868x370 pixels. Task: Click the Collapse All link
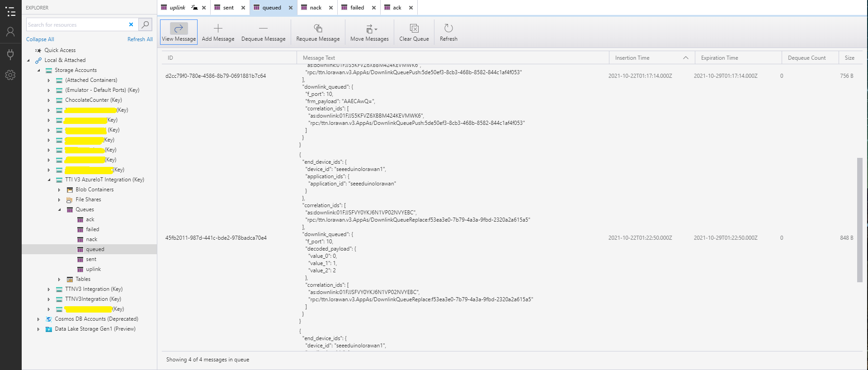pyautogui.click(x=40, y=39)
